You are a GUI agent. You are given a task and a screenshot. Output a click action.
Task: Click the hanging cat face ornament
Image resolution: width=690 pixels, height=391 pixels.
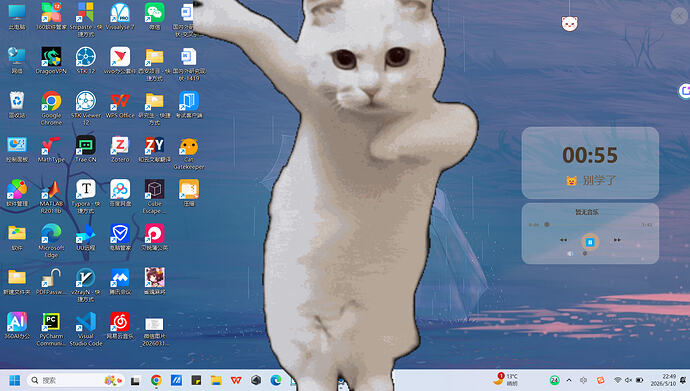[x=569, y=23]
